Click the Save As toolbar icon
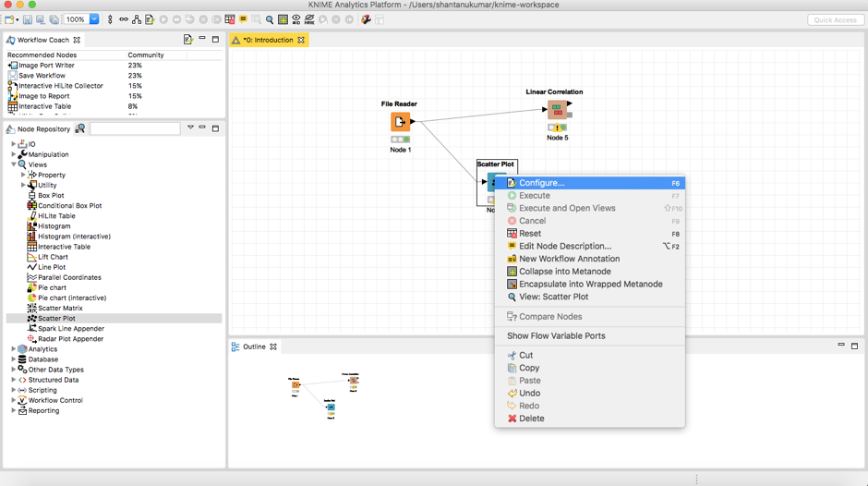 click(x=41, y=19)
